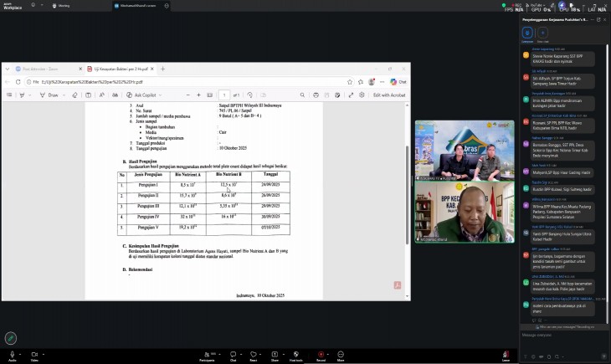Open the Participants panel
611x364 pixels.
coord(205,352)
